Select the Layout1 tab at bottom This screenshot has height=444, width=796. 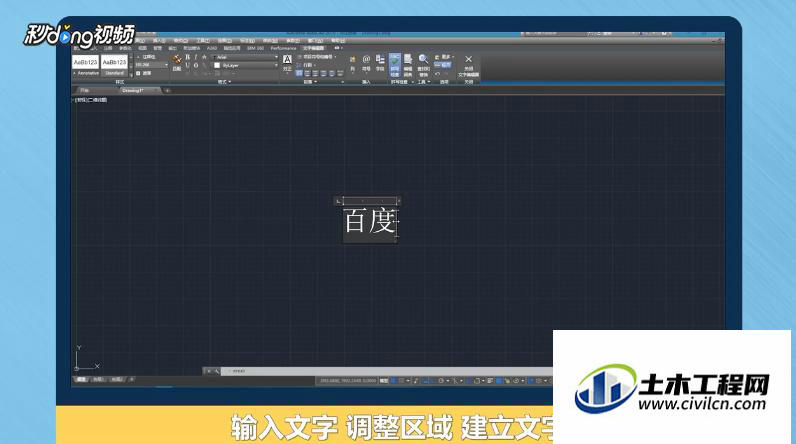click(x=98, y=379)
